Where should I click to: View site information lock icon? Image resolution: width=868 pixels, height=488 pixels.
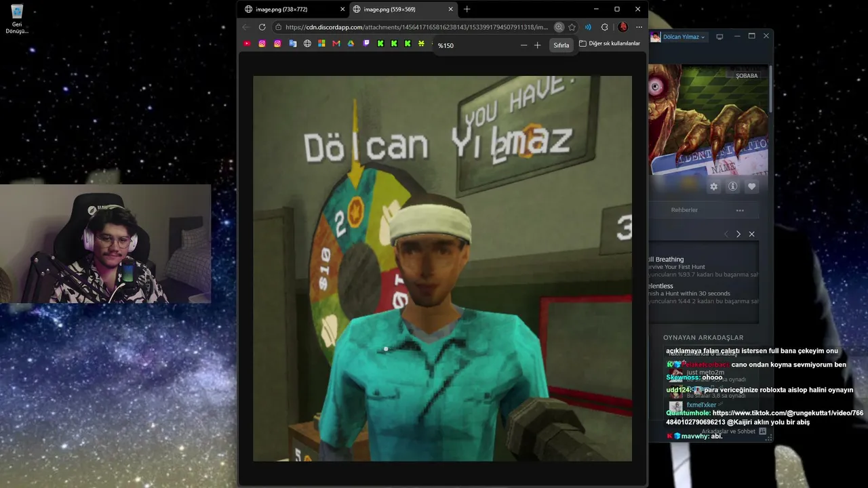278,27
